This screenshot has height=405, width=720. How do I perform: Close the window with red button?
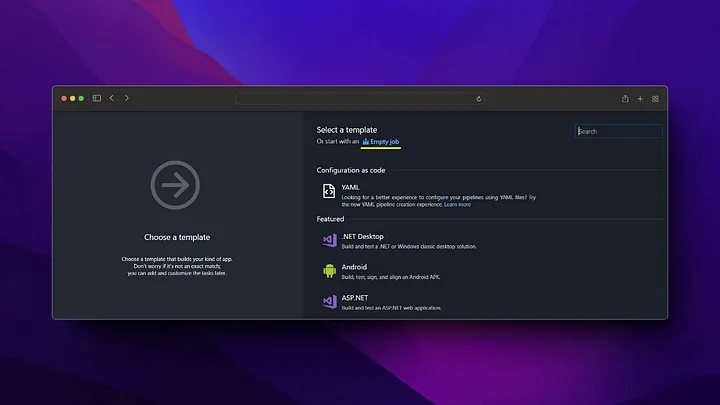tap(64, 98)
